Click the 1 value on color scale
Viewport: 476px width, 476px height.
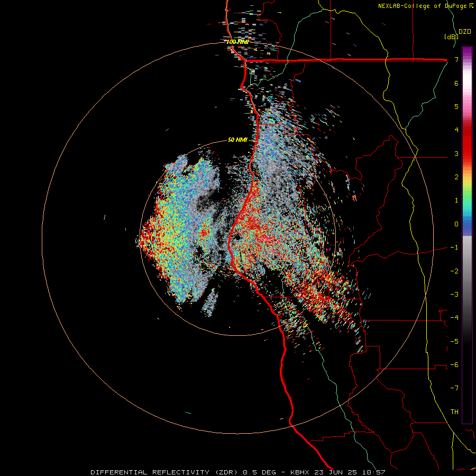click(456, 200)
